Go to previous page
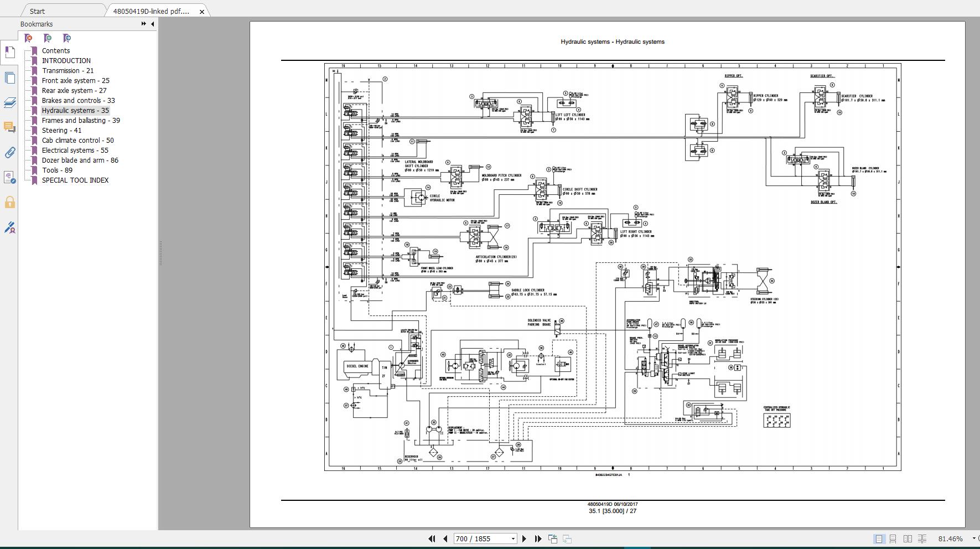980x549 pixels. click(445, 538)
